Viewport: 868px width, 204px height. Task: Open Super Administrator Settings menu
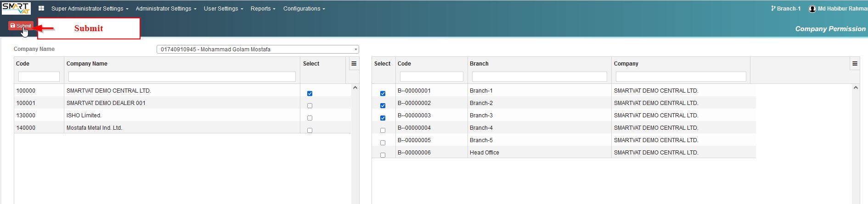[x=90, y=9]
